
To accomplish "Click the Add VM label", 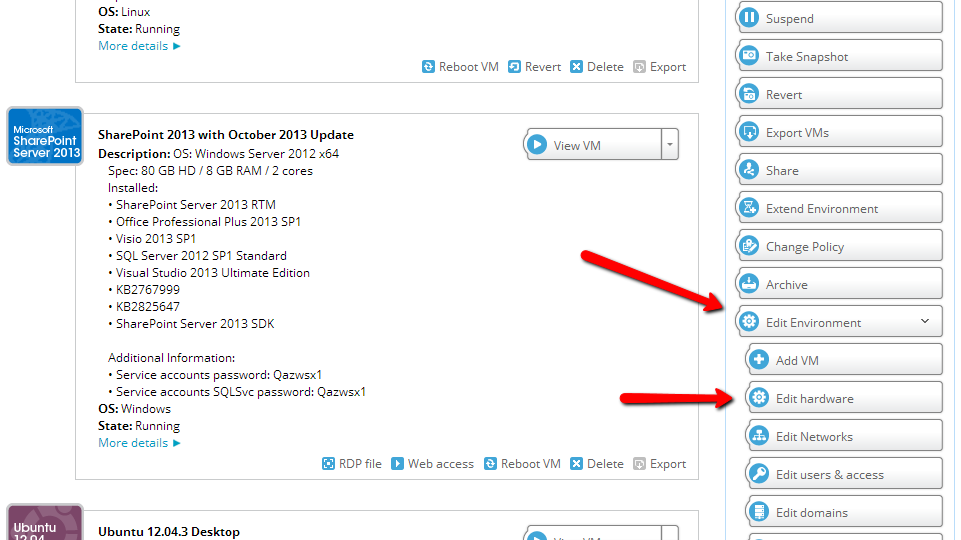I will [x=797, y=361].
